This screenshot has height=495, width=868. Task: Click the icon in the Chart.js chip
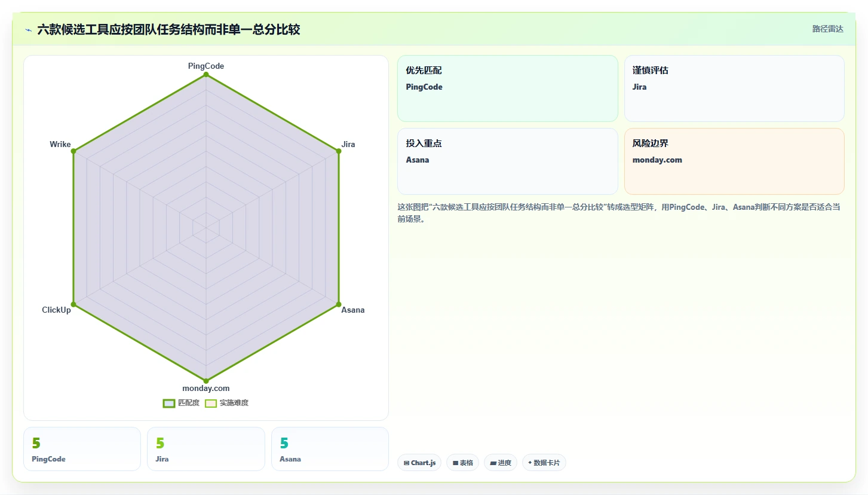coord(407,463)
